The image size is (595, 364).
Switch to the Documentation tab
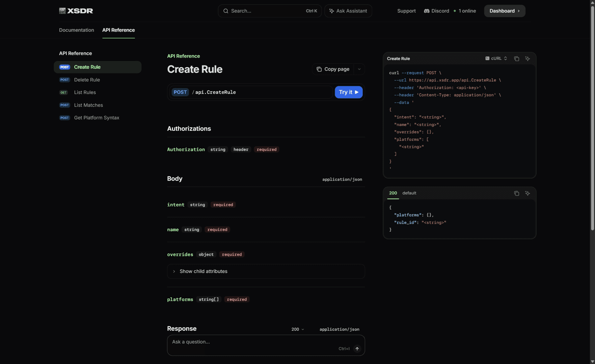(77, 30)
